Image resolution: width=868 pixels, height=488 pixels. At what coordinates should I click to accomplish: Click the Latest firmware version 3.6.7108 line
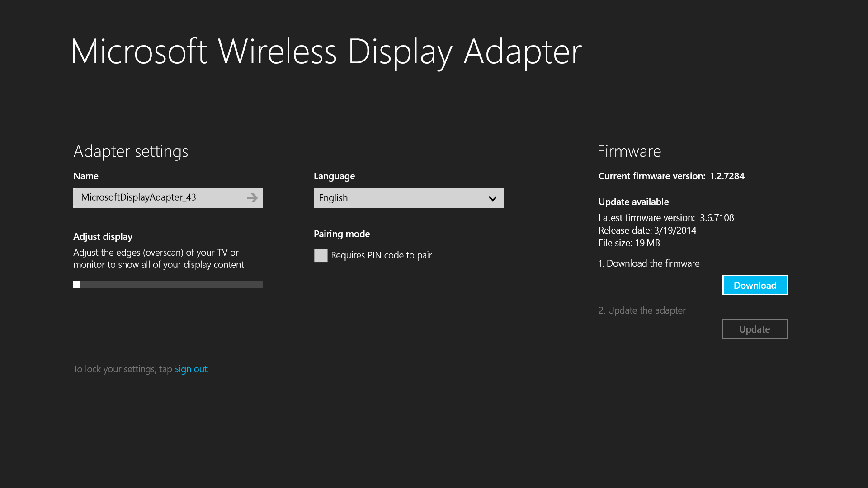click(x=666, y=218)
